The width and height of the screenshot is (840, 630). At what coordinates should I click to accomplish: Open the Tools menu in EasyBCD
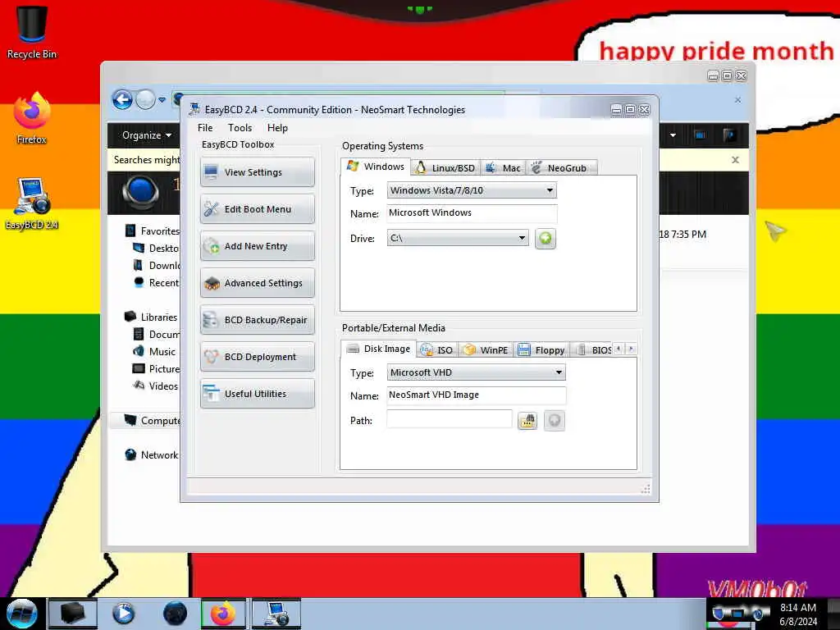coord(240,127)
